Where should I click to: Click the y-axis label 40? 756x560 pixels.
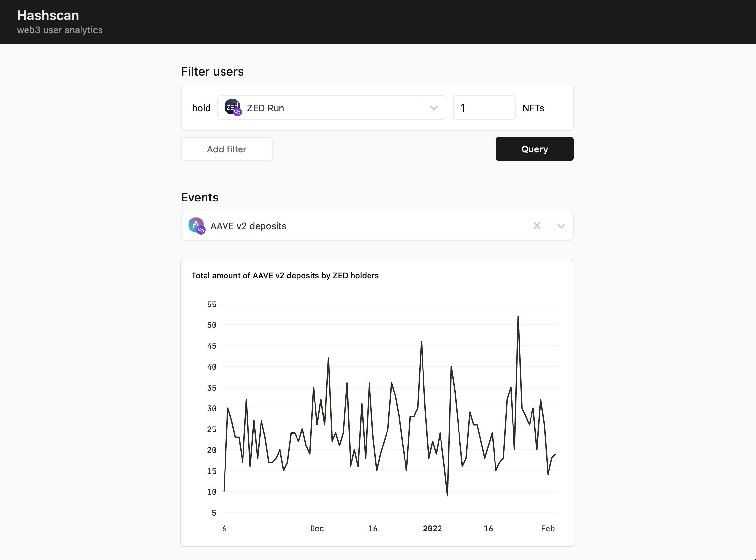coord(212,367)
